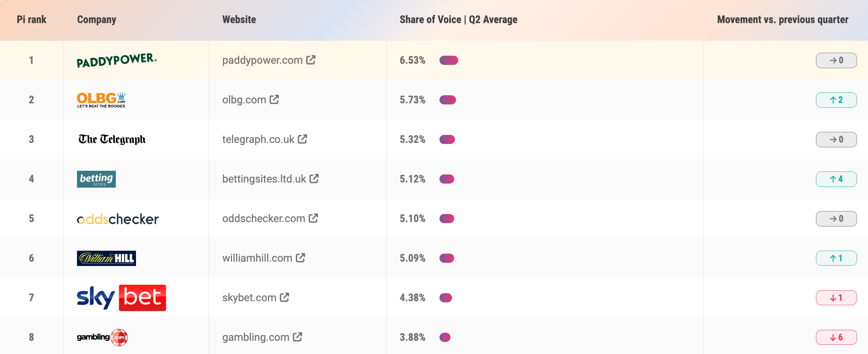Open olbg.com via its external link icon
The image size is (868, 354).
(274, 100)
